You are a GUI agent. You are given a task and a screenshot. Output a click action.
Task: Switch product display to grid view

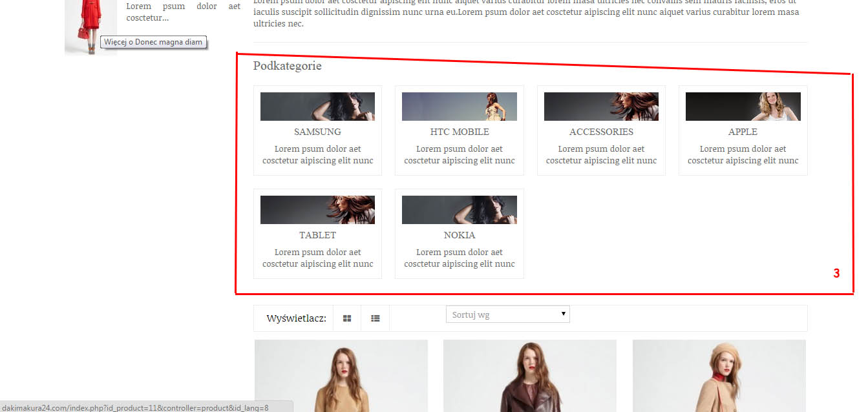(x=347, y=318)
